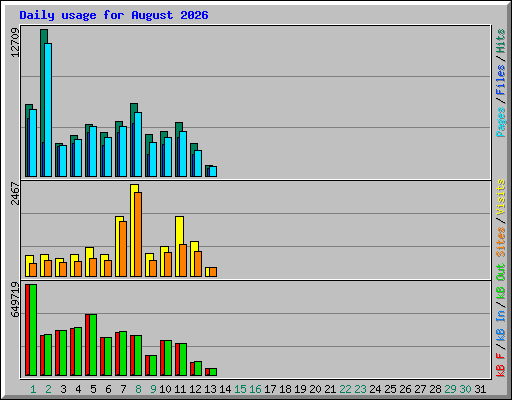Click day 20 on the x-axis
This screenshot has height=400, width=512.
(315, 389)
